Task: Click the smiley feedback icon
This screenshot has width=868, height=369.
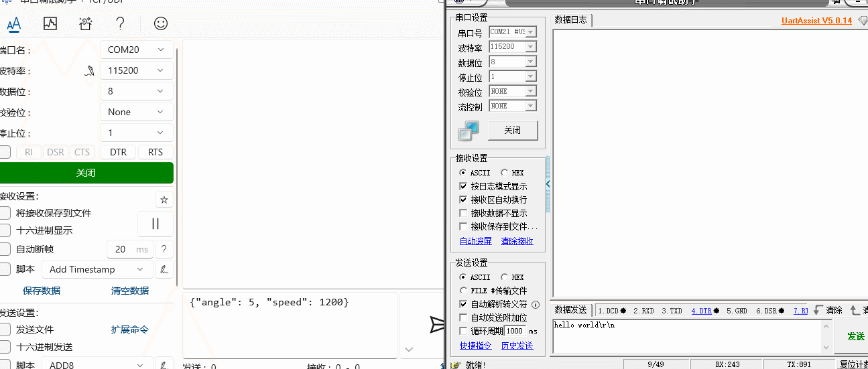Action: pos(161,23)
